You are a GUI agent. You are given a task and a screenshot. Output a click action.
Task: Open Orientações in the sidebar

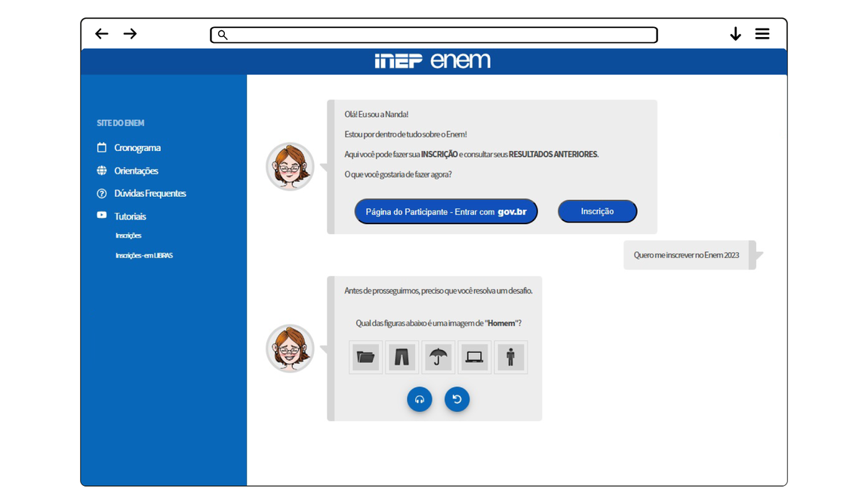(x=136, y=171)
